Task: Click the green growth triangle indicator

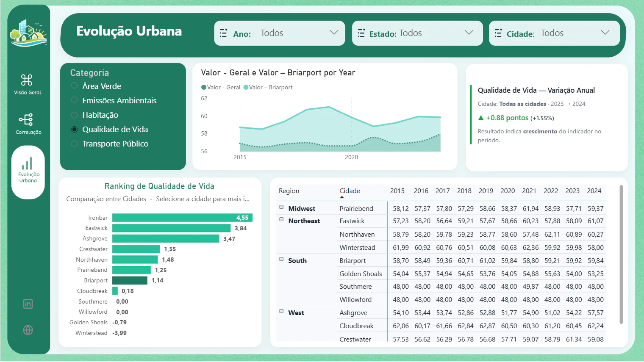Action: pos(481,118)
